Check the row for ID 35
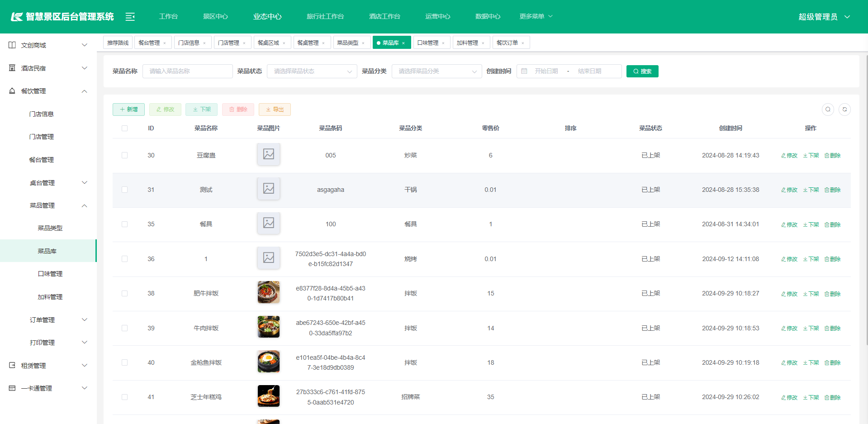This screenshot has width=868, height=424. 125,224
